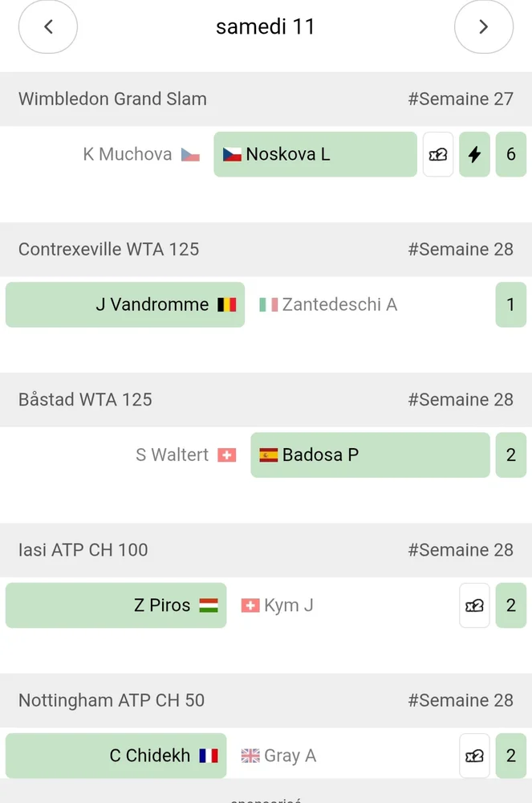Go to previous day with left chevron
This screenshot has width=532, height=803.
[48, 26]
